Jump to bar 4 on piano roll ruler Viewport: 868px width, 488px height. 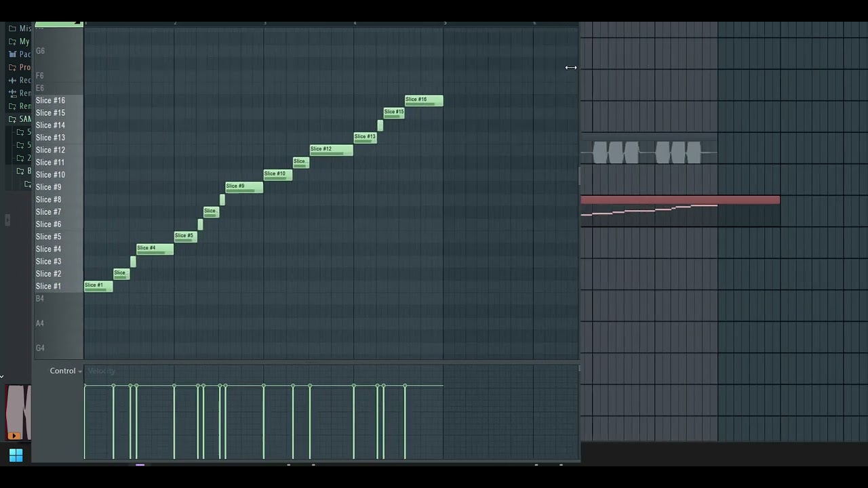(x=355, y=24)
